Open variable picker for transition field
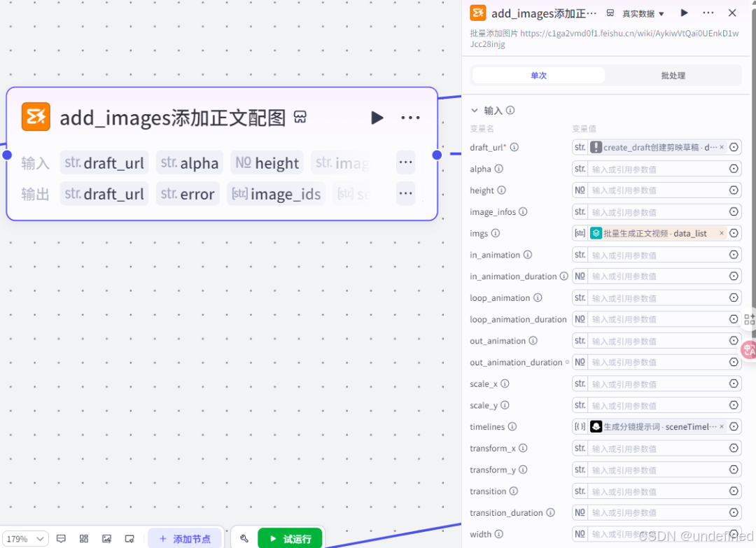 [x=734, y=491]
